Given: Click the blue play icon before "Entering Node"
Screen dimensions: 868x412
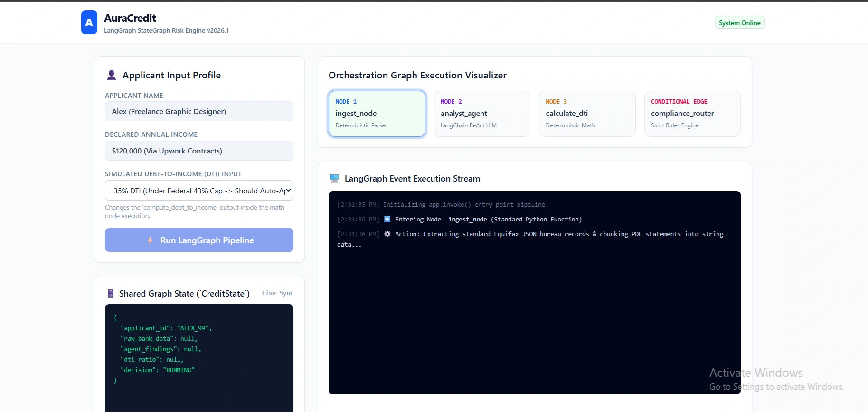Looking at the screenshot, I should pos(387,219).
